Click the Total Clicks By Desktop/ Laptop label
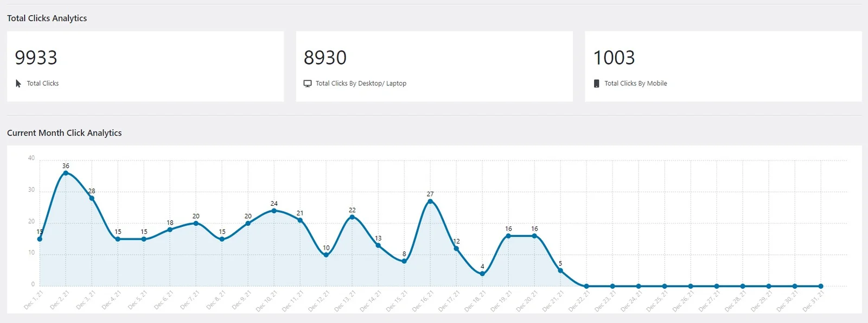This screenshot has height=323, width=868. click(x=361, y=84)
